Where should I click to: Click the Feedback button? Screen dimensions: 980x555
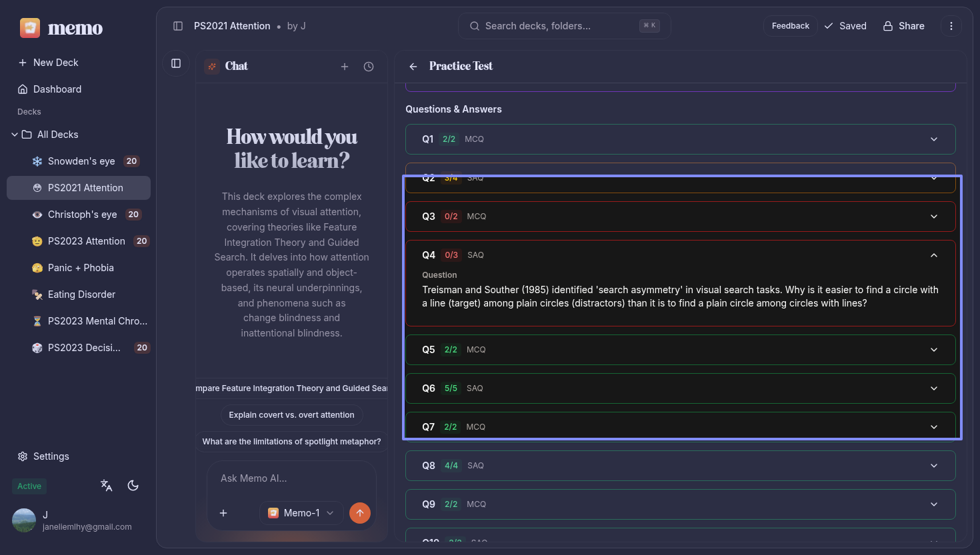790,26
